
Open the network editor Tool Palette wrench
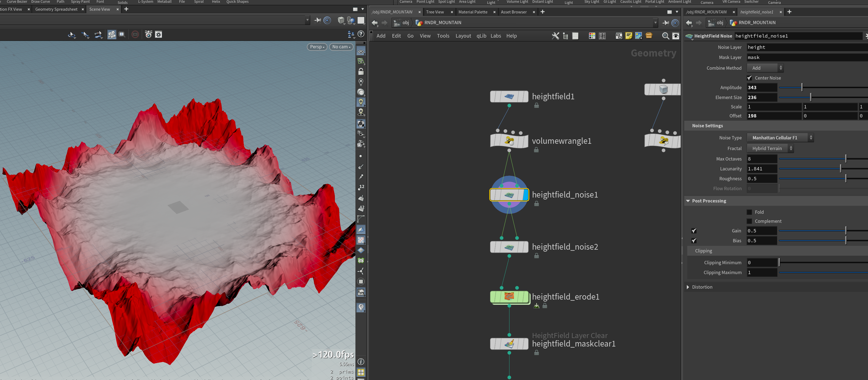[555, 36]
